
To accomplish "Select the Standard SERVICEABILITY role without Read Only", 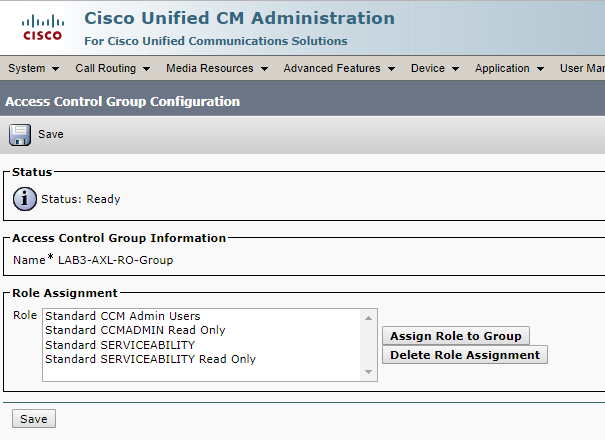I will coord(120,345).
